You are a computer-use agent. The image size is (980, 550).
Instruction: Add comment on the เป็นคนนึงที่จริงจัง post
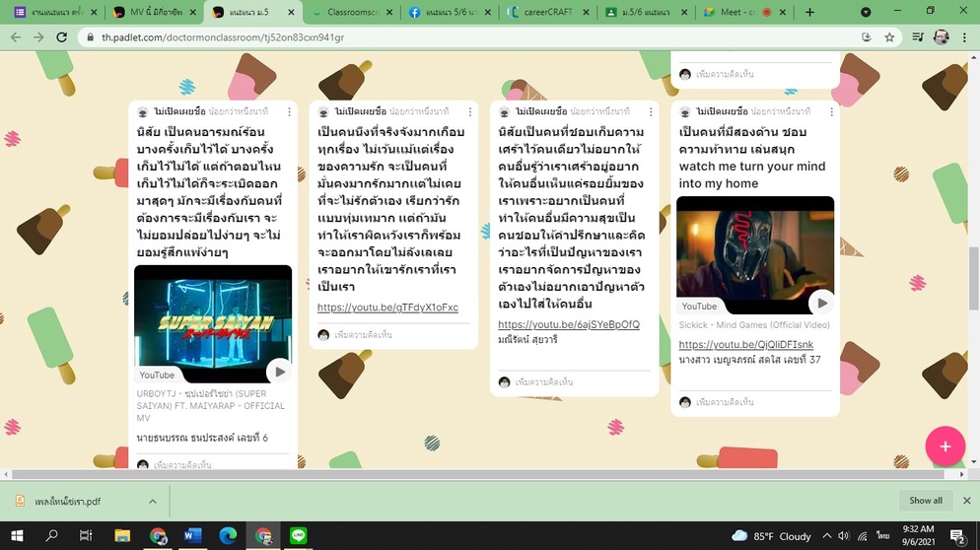pyautogui.click(x=363, y=335)
